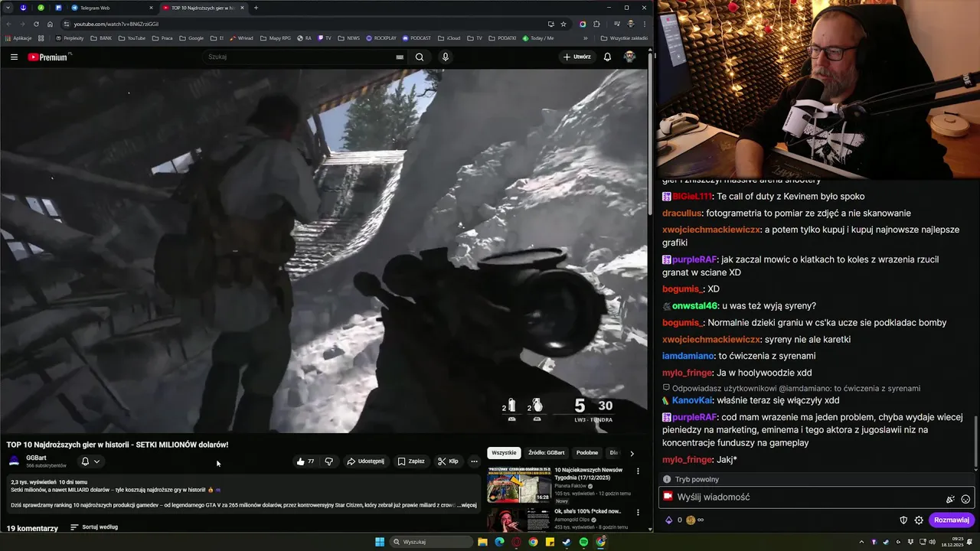Image resolution: width=980 pixels, height=551 pixels.
Task: Open the chat emote picker smiley
Action: (x=965, y=499)
